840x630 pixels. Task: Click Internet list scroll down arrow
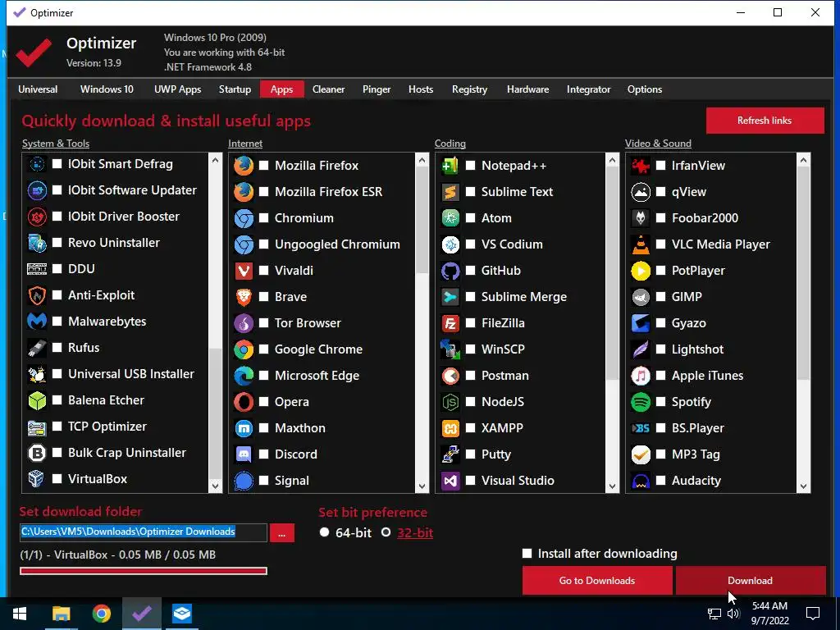[422, 486]
